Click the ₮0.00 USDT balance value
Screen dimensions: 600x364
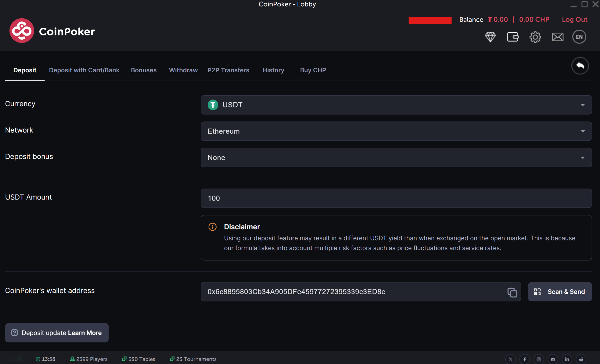click(498, 19)
